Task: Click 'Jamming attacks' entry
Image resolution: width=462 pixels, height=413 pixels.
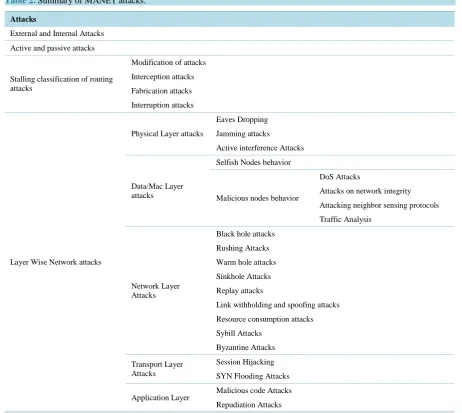Action: (x=243, y=134)
